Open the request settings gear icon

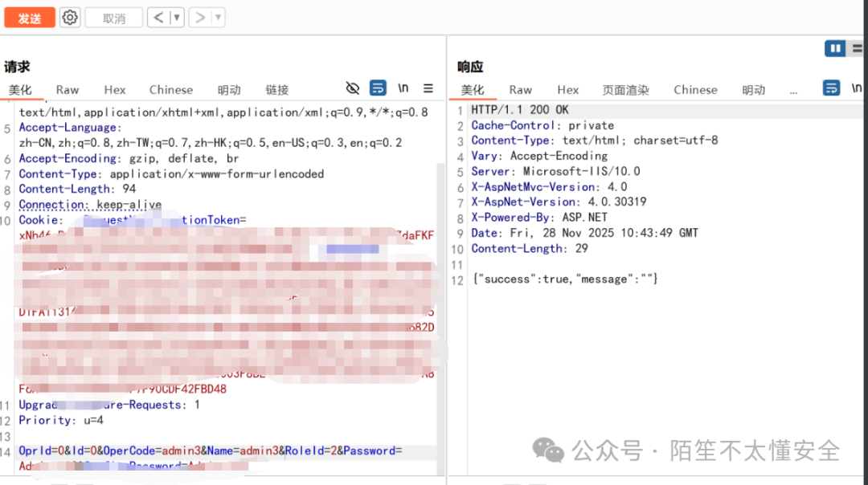pyautogui.click(x=70, y=18)
